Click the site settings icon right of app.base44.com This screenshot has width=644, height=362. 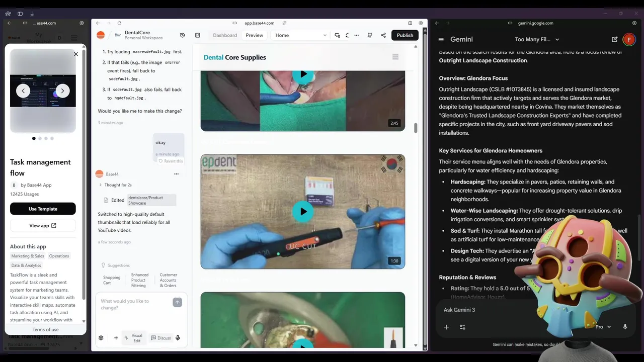[284, 23]
